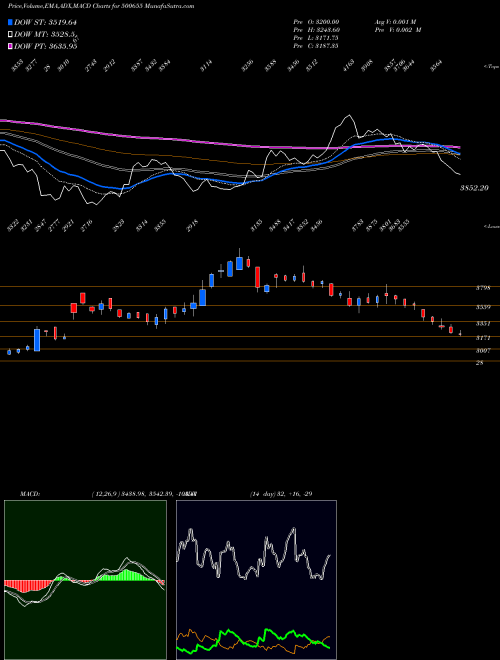Open the dark-blue ADX indicator chart panel
The width and height of the screenshot is (500, 660).
tap(256, 580)
